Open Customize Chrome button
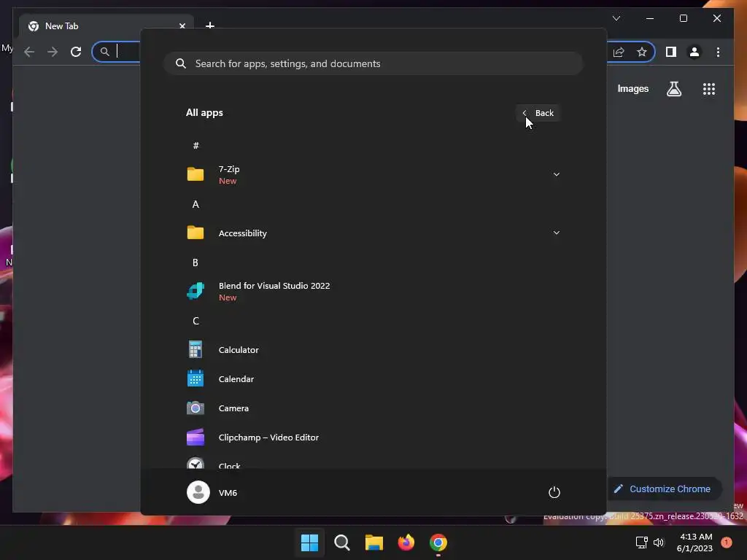Viewport: 747px width, 560px height. pyautogui.click(x=664, y=489)
